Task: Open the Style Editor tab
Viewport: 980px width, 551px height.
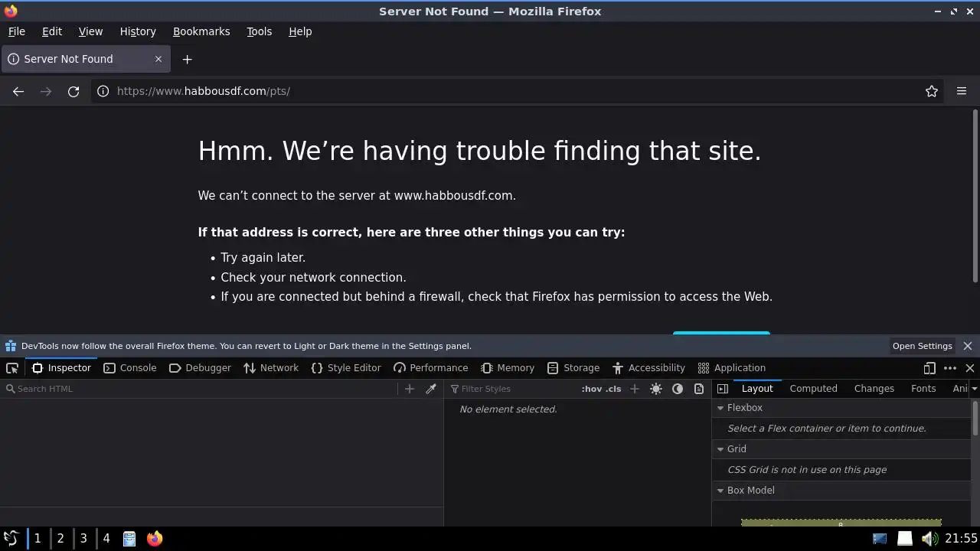Action: click(346, 368)
